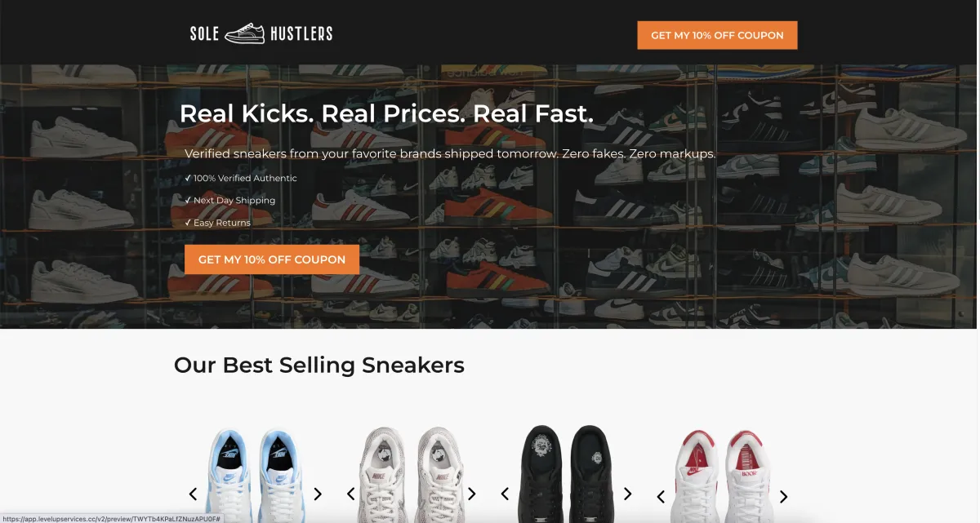980x523 pixels.
Task: Click the hero GET MY 10% OFF COUPON button
Action: pos(272,259)
